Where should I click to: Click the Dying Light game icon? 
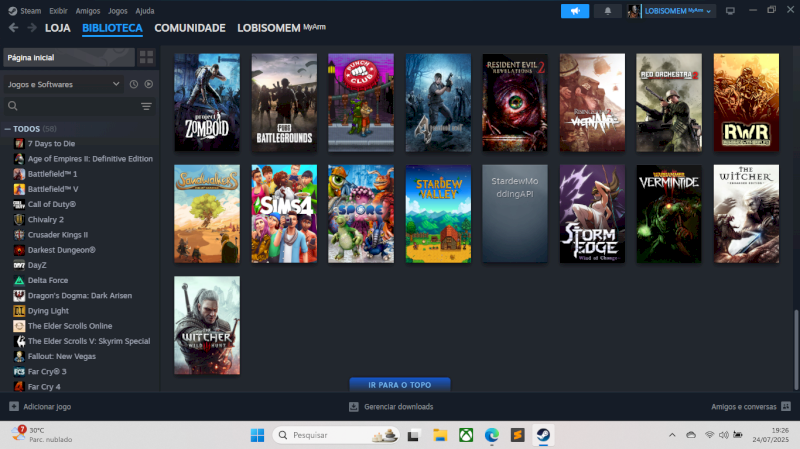[x=19, y=311]
